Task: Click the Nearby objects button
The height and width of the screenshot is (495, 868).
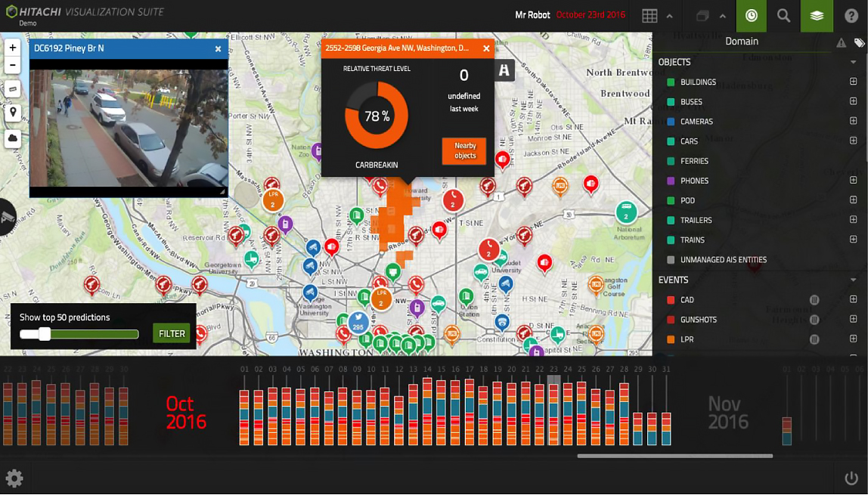Action: [x=464, y=151]
